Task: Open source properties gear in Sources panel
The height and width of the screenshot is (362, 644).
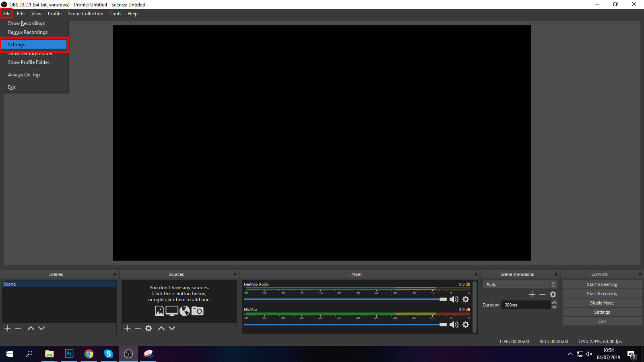Action: coord(149,328)
